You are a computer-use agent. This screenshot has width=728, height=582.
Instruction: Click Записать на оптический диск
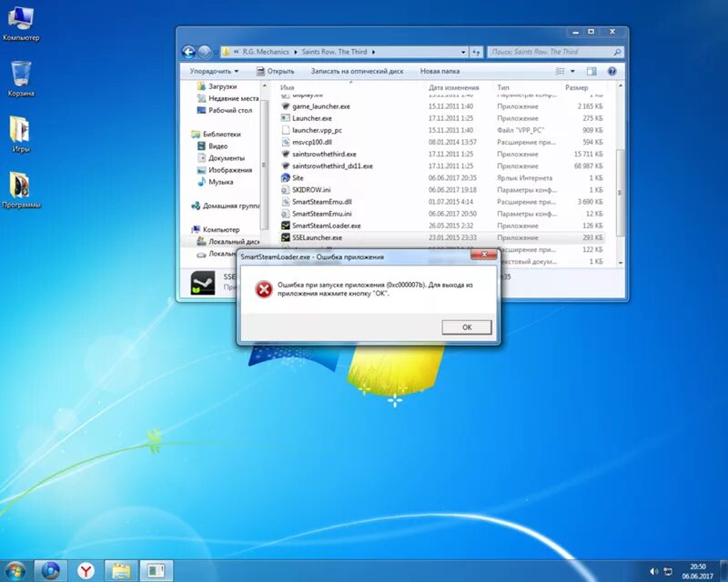click(357, 71)
